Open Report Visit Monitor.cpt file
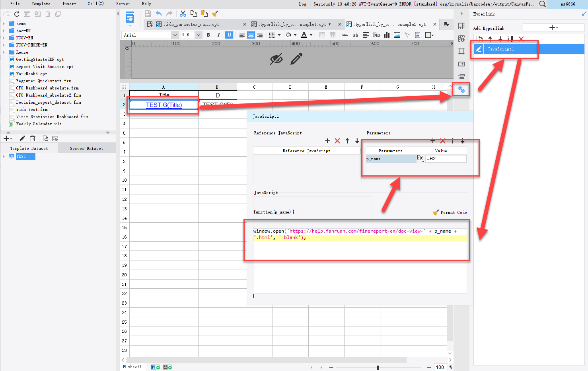 (x=45, y=66)
